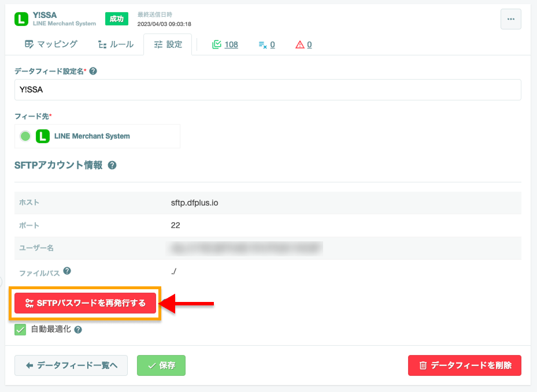This screenshot has width=537, height=392.
Task: Click help icon beside 自動最適化
Action: tap(78, 330)
